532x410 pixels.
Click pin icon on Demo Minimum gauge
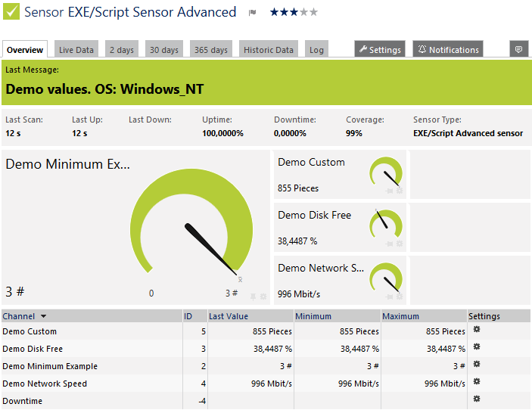click(253, 297)
